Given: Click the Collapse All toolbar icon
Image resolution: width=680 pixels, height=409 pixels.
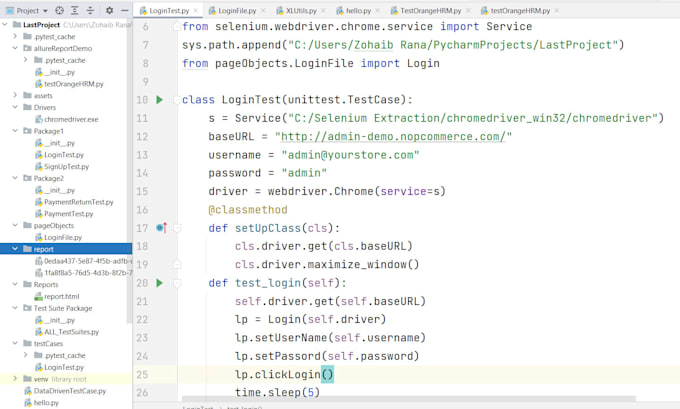Looking at the screenshot, I should 90,10.
